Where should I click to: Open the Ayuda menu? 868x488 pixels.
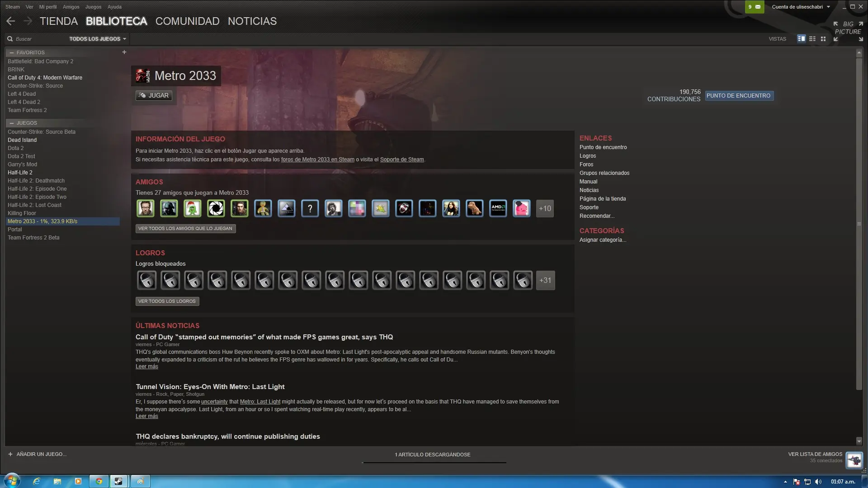[114, 7]
